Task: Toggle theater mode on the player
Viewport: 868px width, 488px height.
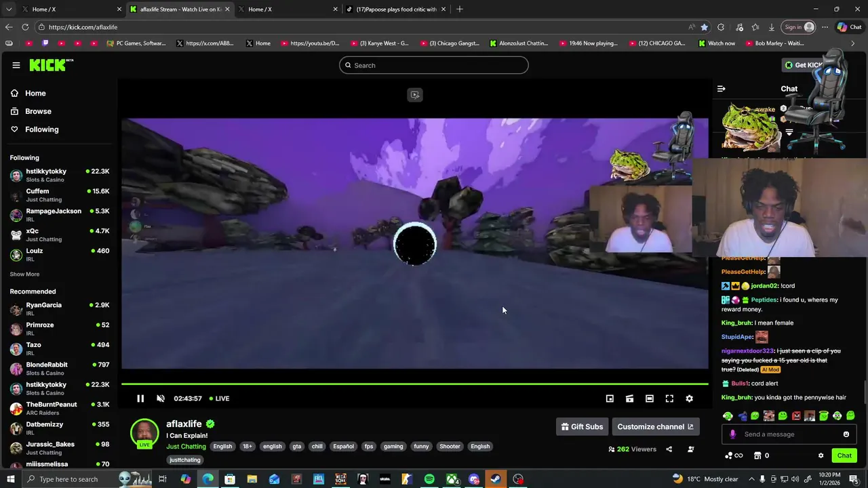Action: tap(650, 399)
